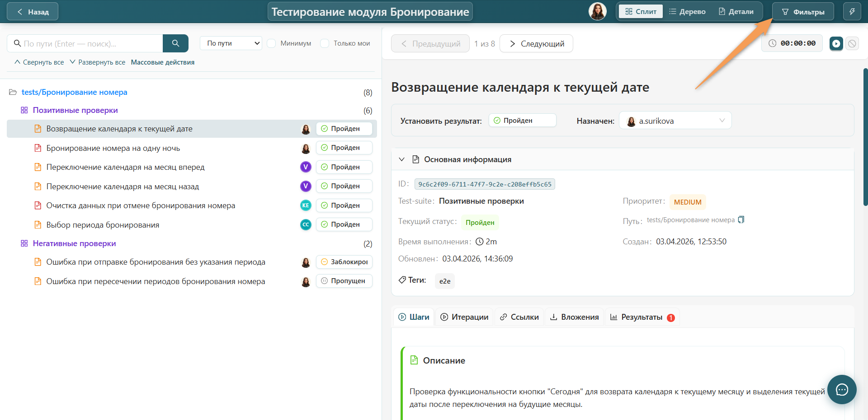The width and height of the screenshot is (868, 420).
Task: Open Массовые действия
Action: pyautogui.click(x=163, y=62)
